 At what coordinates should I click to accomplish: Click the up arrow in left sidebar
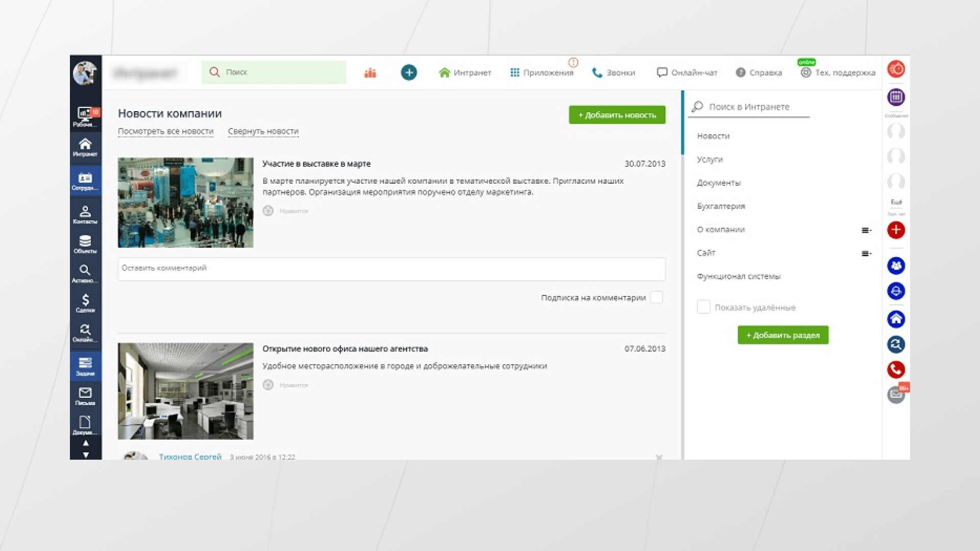coord(86,443)
